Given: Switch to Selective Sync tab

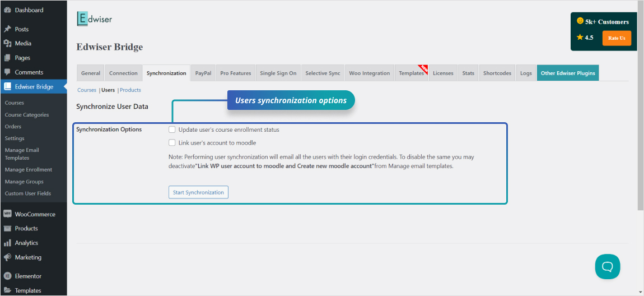Looking at the screenshot, I should tap(323, 73).
